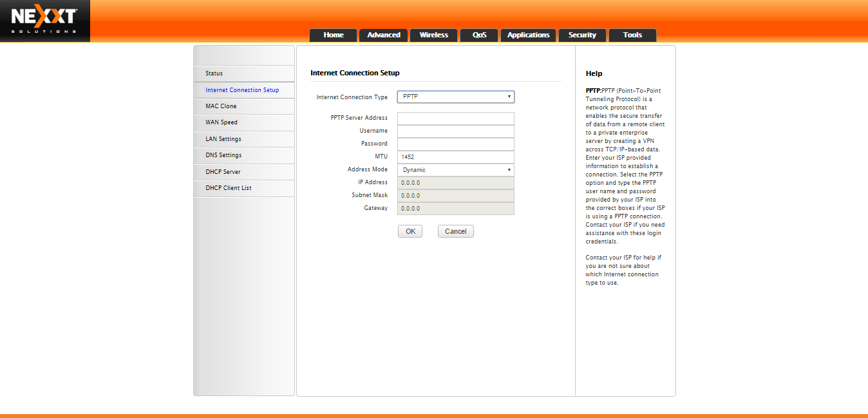This screenshot has height=418, width=868.
Task: Click the OK button
Action: [410, 231]
